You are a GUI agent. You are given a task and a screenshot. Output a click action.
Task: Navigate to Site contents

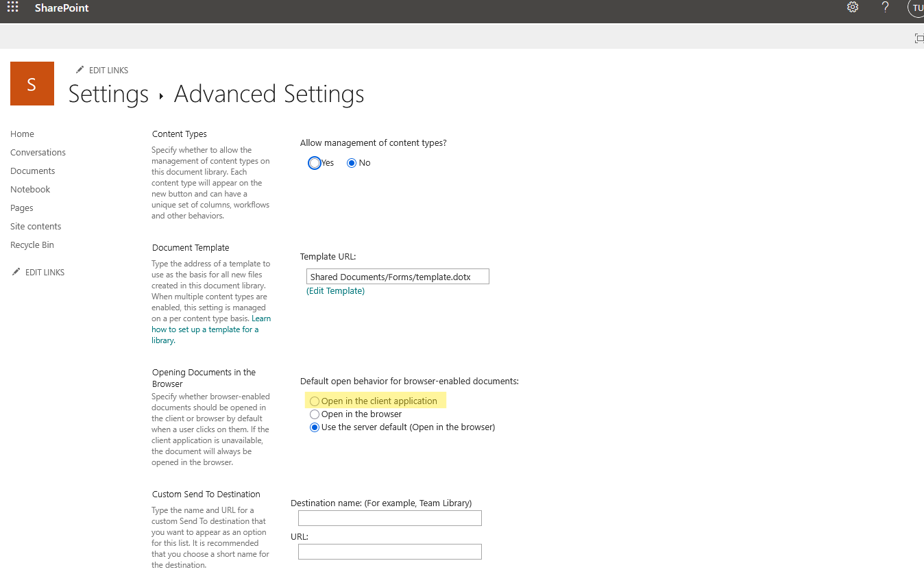pyautogui.click(x=35, y=226)
